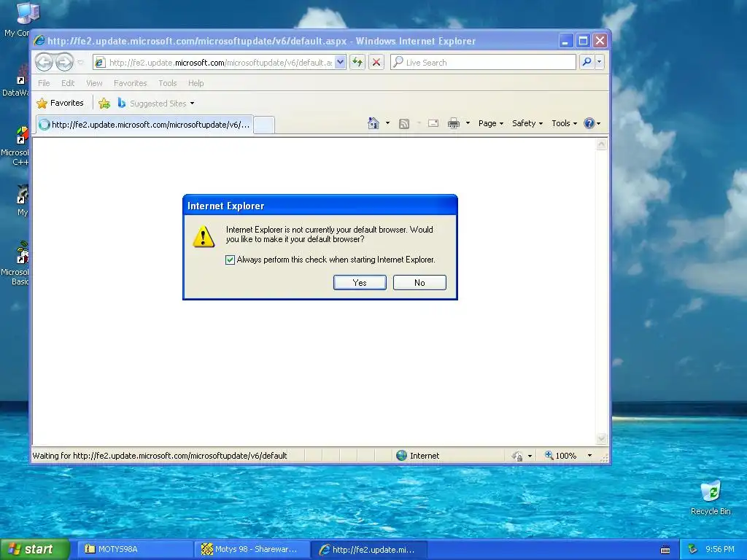Click the vertical scrollbar down arrow
Screen dimensions: 747x560
[x=602, y=438]
